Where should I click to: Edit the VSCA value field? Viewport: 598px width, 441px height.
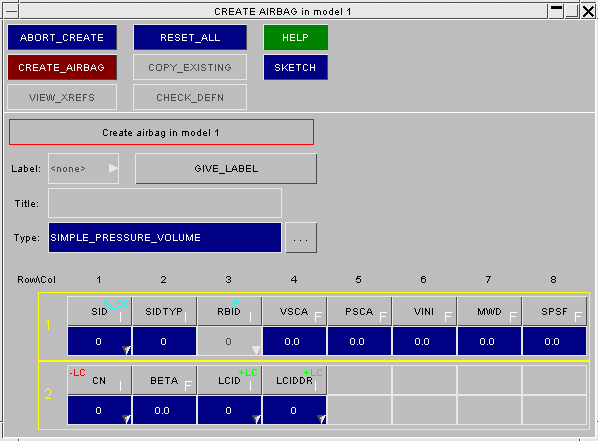(294, 341)
